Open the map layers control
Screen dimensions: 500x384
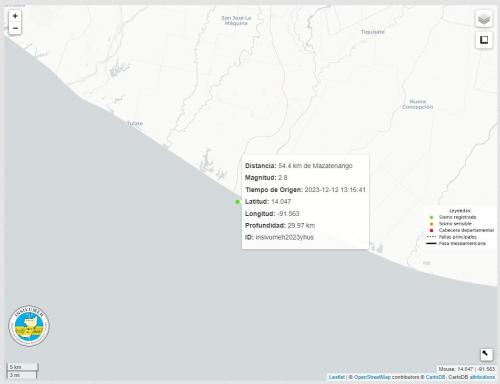coord(484,19)
